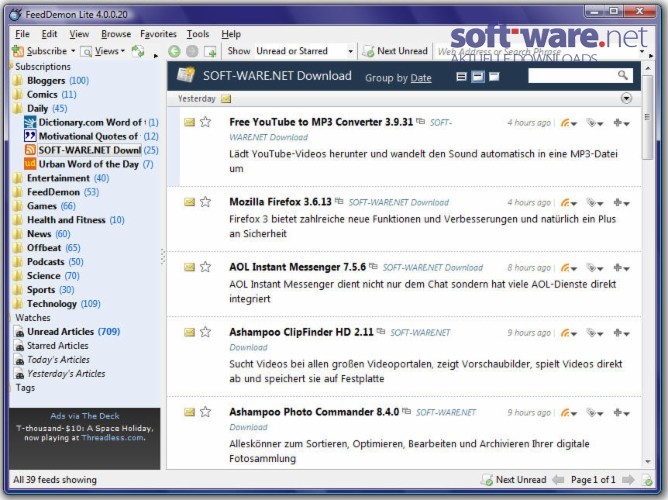The height and width of the screenshot is (500, 668).
Task: Star the Ashampoo ClipFinder HD 2.11 article
Action: coord(205,332)
